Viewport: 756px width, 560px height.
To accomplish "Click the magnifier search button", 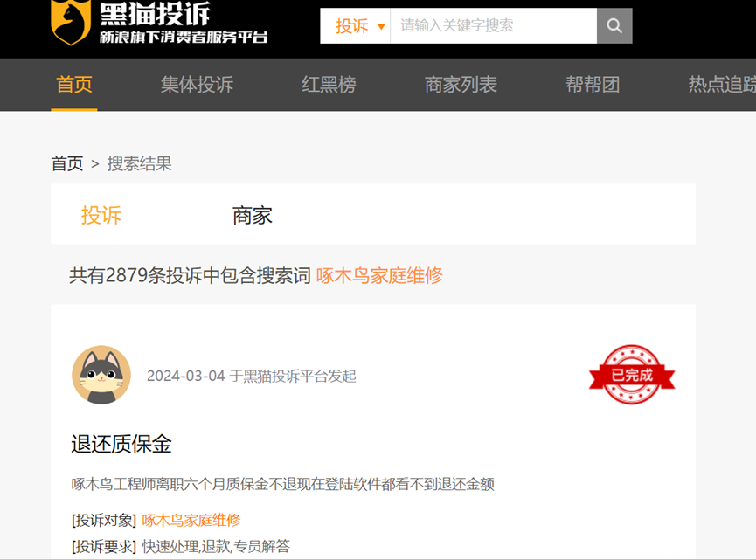I will pyautogui.click(x=614, y=25).
